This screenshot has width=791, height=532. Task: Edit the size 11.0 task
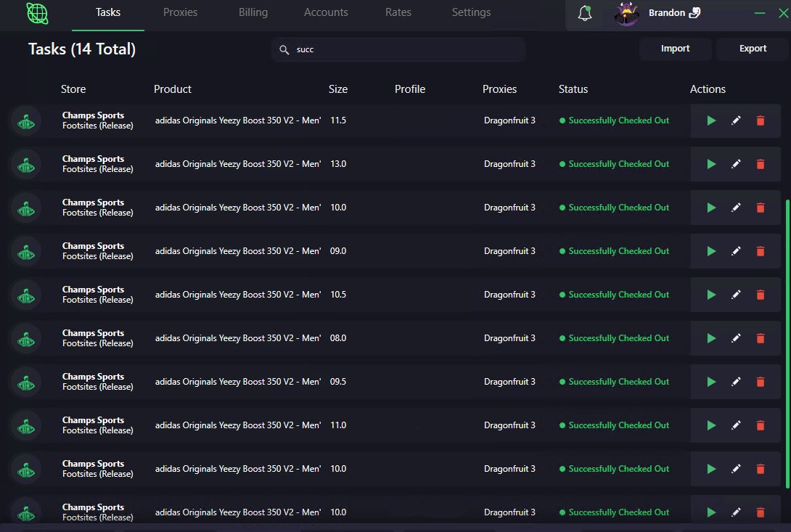(x=736, y=425)
